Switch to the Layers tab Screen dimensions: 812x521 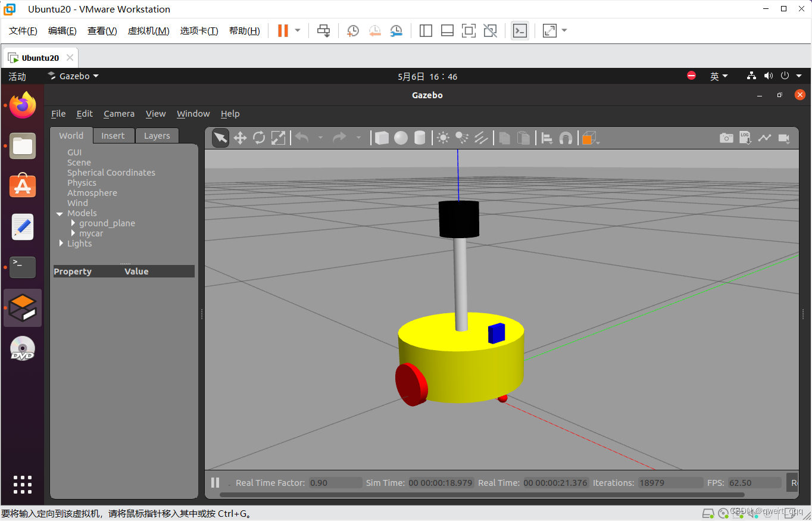(x=157, y=136)
